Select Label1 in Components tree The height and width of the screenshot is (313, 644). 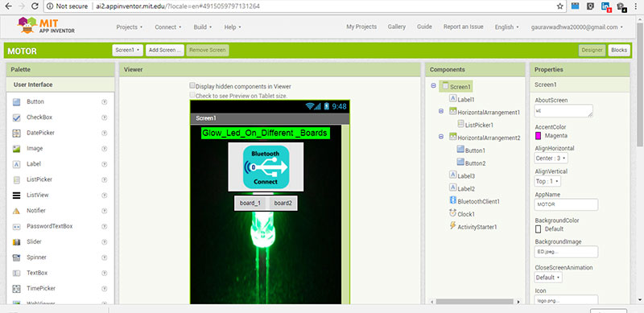(x=462, y=99)
